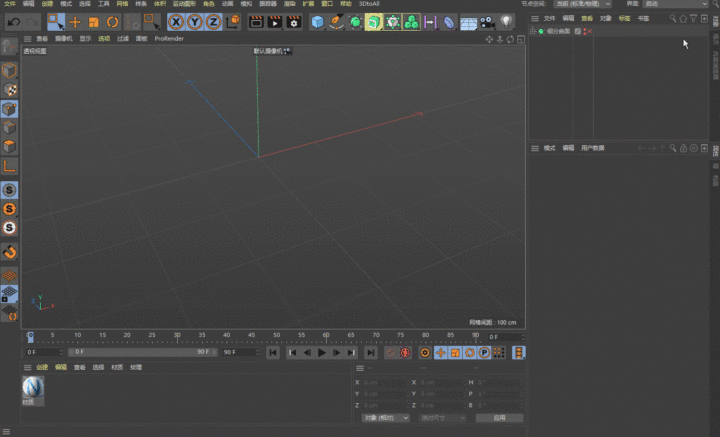
Task: Select the Rotate tool
Action: coord(112,22)
